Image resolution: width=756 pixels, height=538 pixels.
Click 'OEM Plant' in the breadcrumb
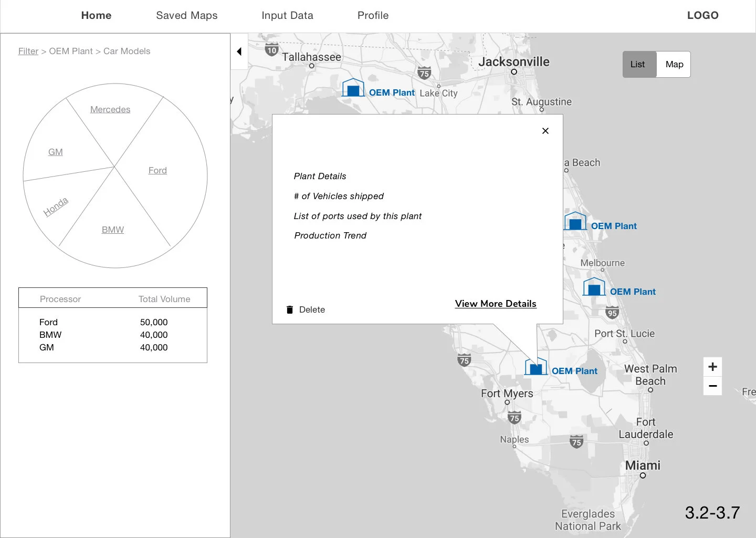pos(71,51)
